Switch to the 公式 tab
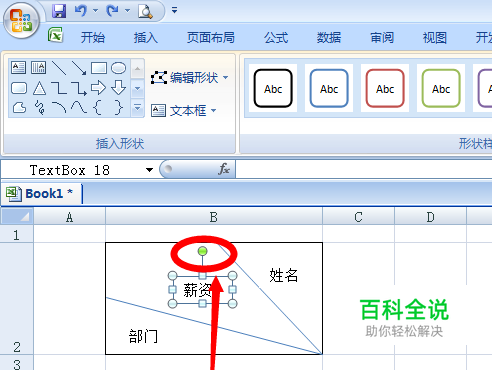 point(276,38)
